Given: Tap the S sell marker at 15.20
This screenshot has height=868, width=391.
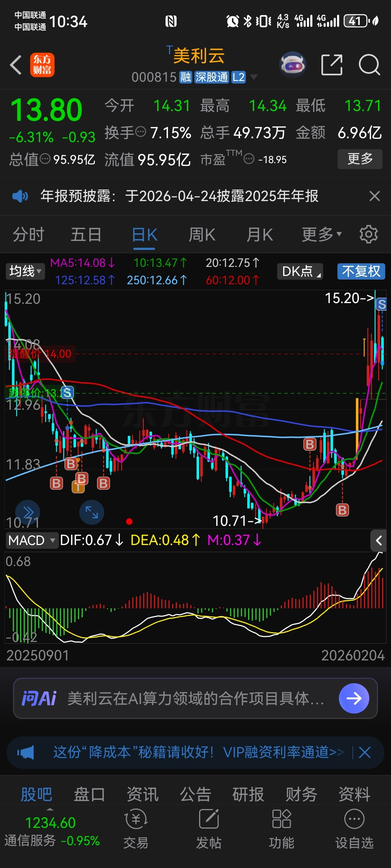Looking at the screenshot, I should 381,304.
